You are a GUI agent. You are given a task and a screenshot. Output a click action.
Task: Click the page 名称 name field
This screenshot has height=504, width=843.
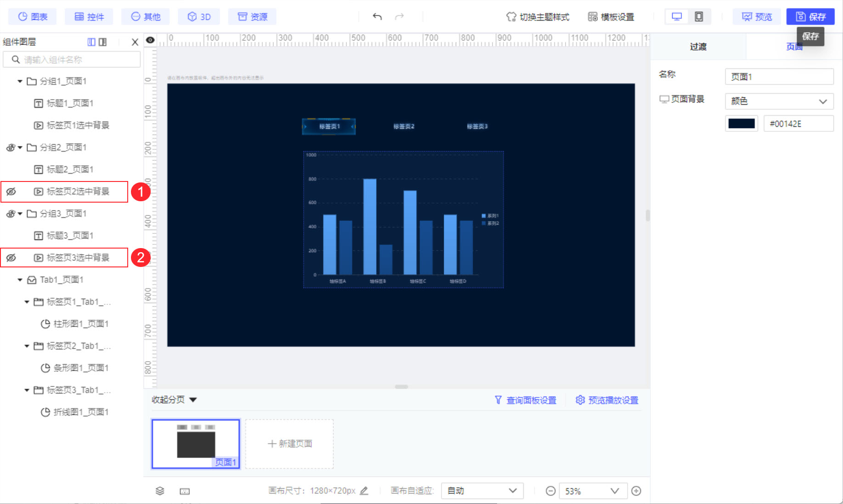tap(779, 77)
